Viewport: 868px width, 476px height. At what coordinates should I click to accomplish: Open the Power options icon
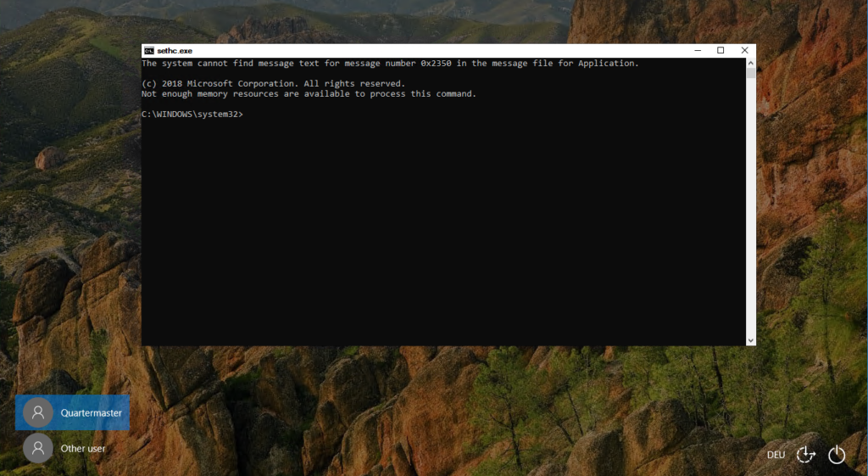[x=837, y=455]
